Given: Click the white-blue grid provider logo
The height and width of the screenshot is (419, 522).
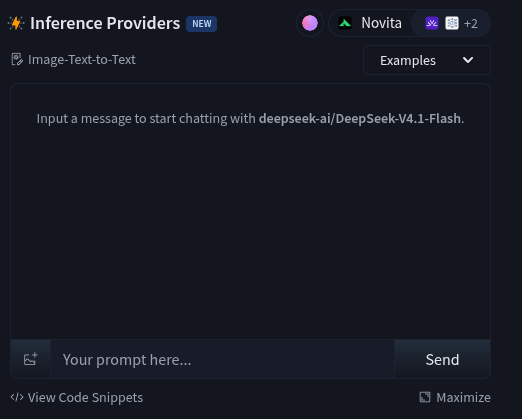Looking at the screenshot, I should tap(452, 23).
